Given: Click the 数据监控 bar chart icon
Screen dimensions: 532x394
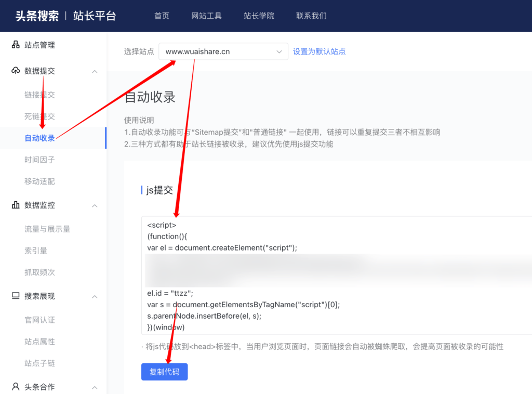Looking at the screenshot, I should [x=16, y=205].
